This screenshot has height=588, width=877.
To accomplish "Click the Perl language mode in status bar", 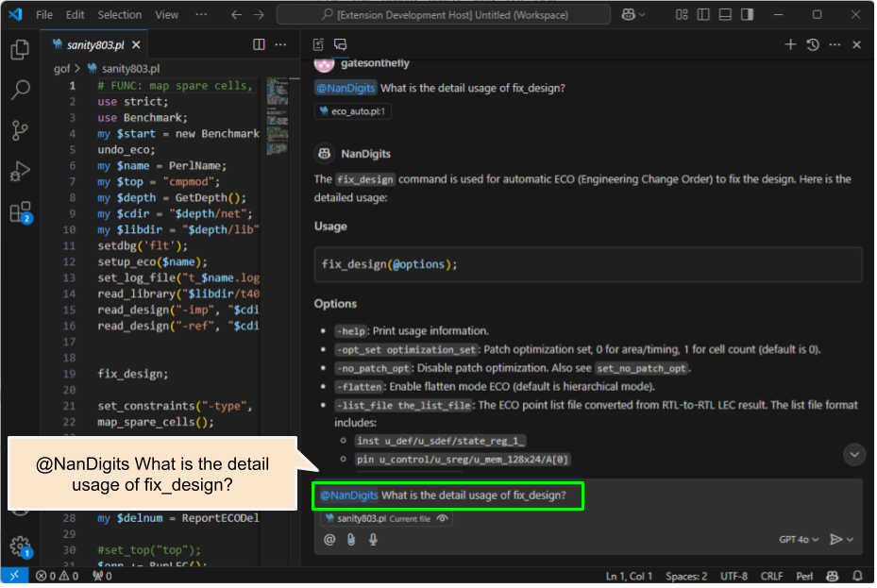I will (x=804, y=576).
